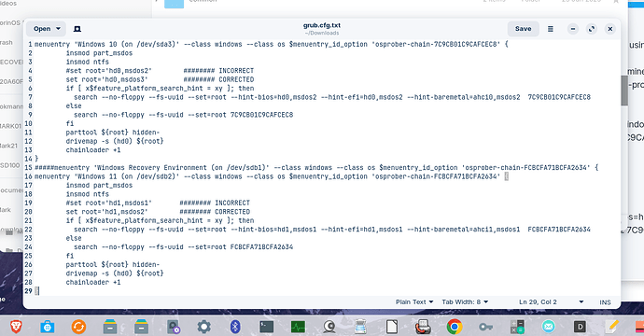Open the system monitor taskbar icon
The width and height of the screenshot is (644, 336).
[x=298, y=327]
